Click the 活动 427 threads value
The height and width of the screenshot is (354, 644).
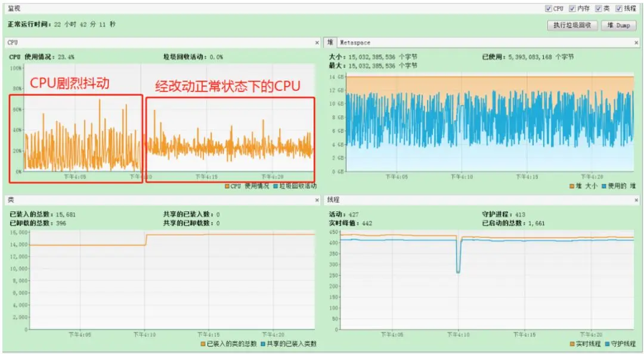coord(354,215)
